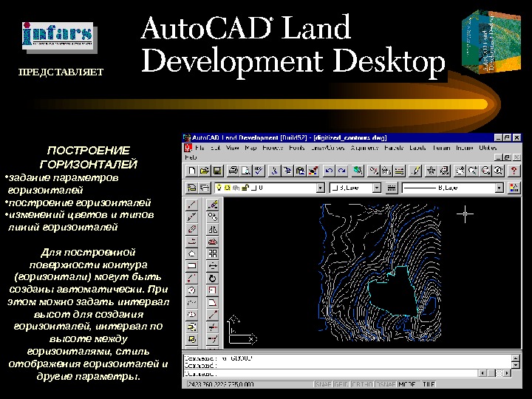
Task: Select the Mirror modify tool
Action: pyautogui.click(x=213, y=229)
